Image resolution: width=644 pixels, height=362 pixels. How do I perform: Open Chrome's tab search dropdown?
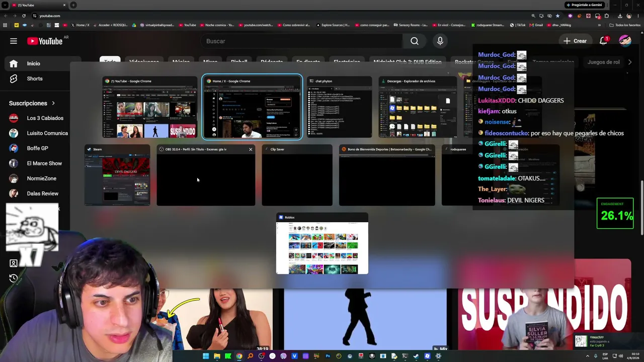tap(6, 5)
